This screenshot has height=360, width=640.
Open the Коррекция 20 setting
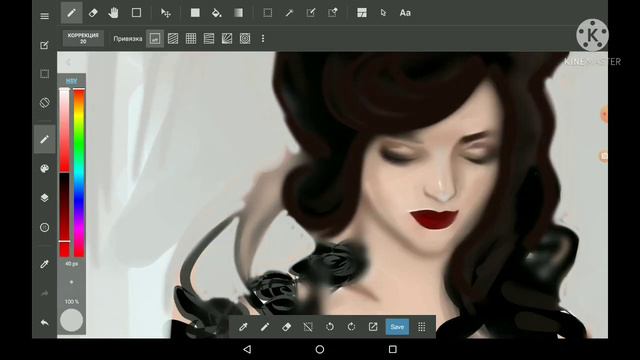[x=83, y=38]
